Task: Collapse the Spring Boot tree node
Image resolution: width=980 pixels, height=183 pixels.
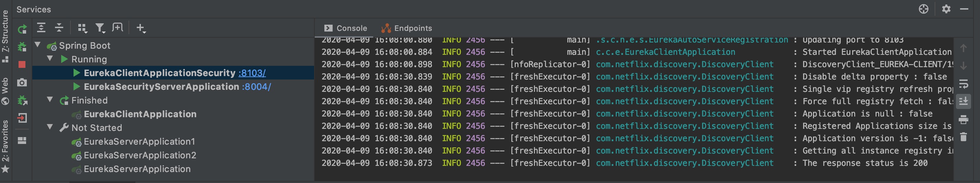Action: tap(38, 45)
